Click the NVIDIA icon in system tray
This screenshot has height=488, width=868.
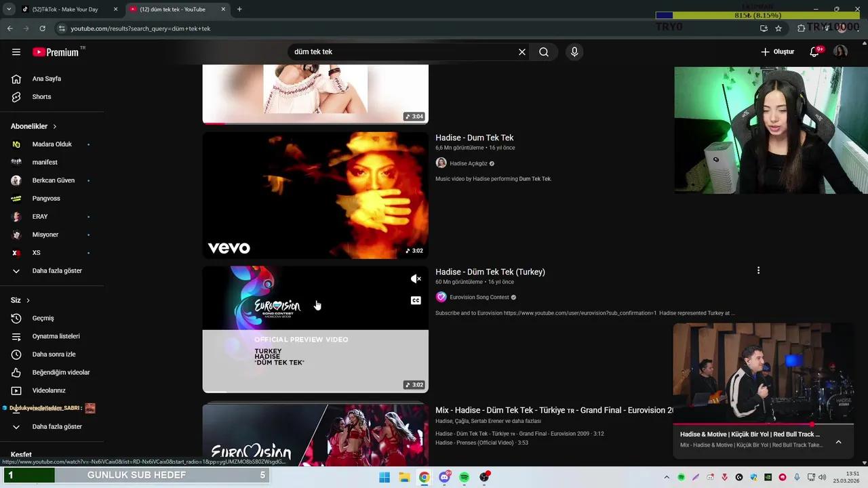[768, 477]
